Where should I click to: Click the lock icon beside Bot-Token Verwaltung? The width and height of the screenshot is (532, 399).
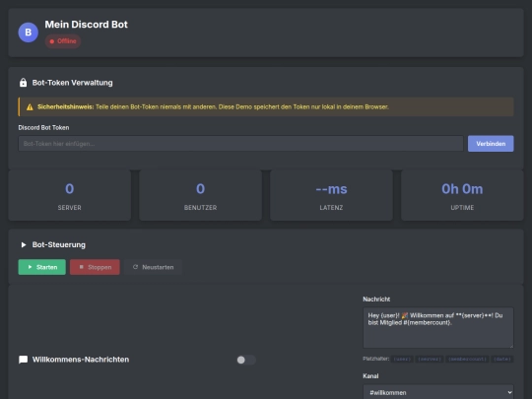[23, 83]
